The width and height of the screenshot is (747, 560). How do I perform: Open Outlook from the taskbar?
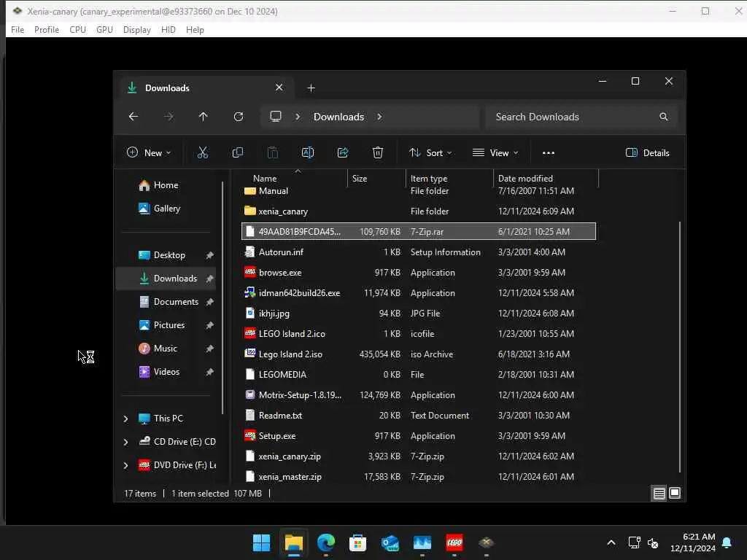pos(390,542)
